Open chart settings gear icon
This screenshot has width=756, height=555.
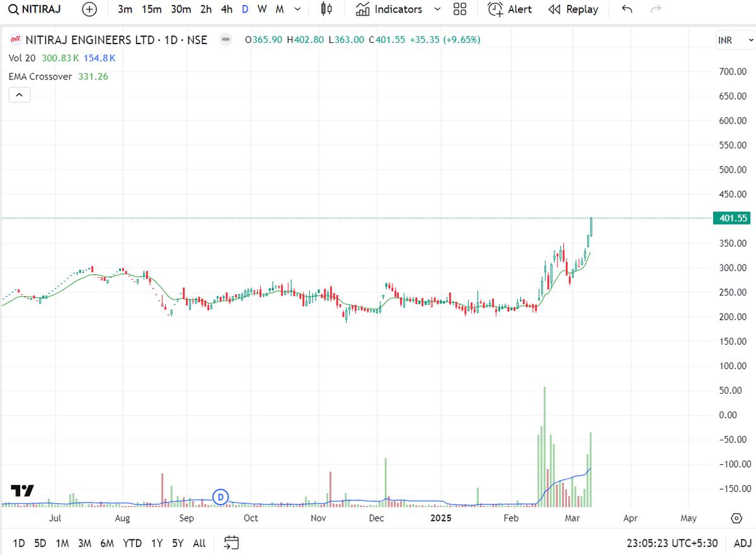point(736,518)
